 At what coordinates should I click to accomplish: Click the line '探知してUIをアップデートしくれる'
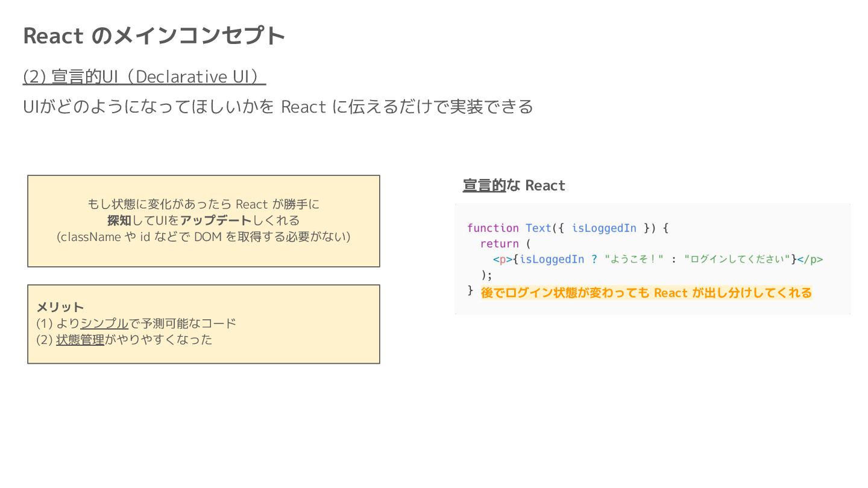pyautogui.click(x=204, y=221)
